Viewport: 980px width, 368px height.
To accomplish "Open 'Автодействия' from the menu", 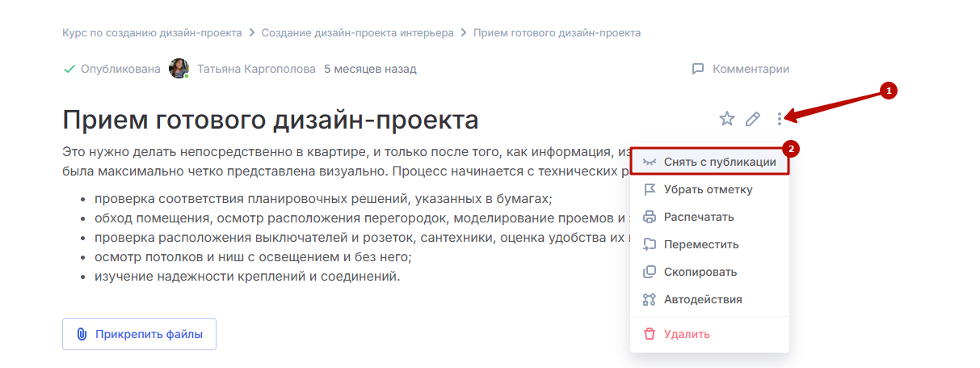I will coord(702,299).
